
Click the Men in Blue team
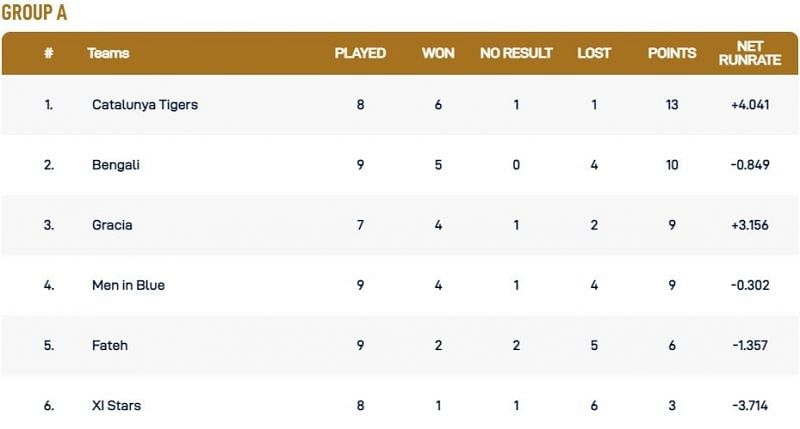tap(128, 285)
